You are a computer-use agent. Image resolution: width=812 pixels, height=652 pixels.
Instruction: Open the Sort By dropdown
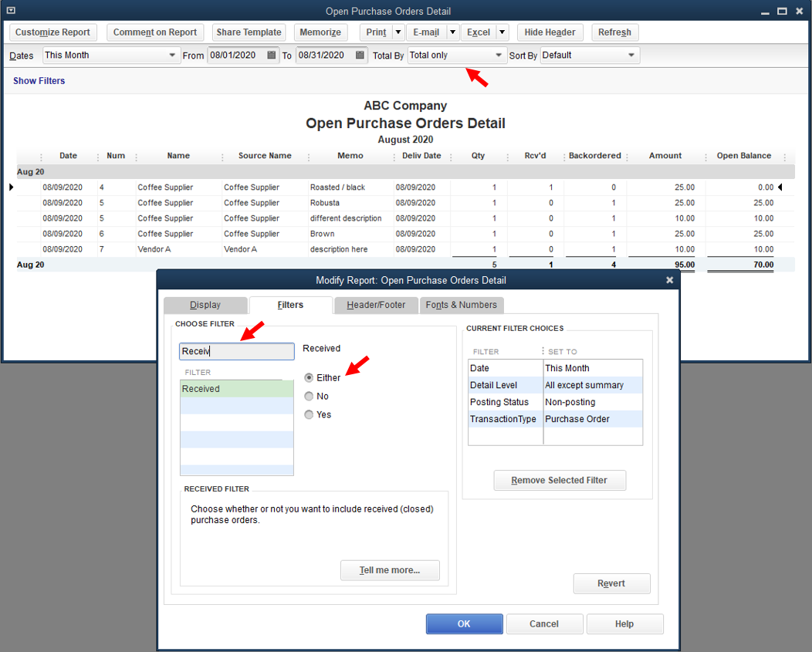pos(631,55)
